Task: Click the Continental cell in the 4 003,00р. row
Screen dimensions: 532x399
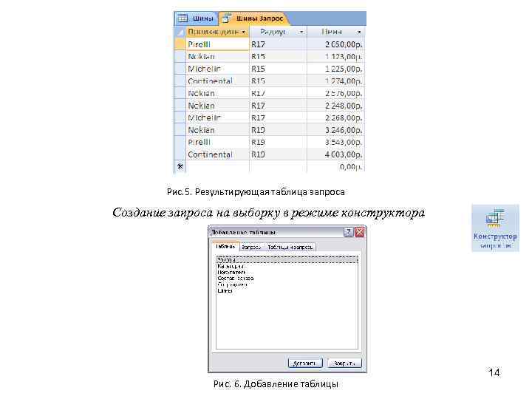Action: (217, 154)
